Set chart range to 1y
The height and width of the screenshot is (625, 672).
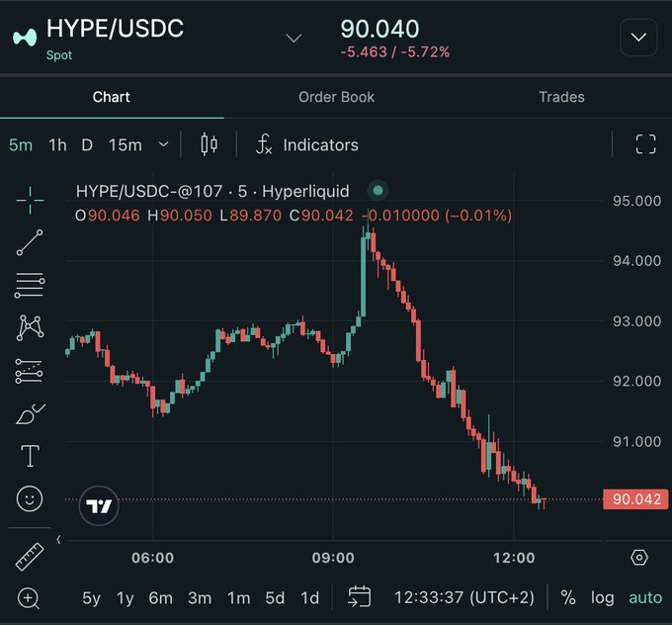tap(126, 597)
